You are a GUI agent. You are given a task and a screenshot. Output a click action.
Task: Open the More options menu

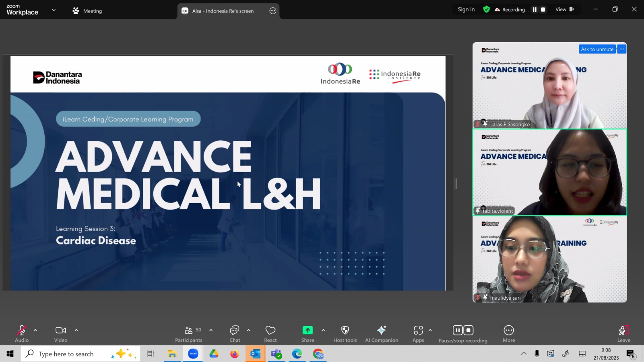[509, 334]
